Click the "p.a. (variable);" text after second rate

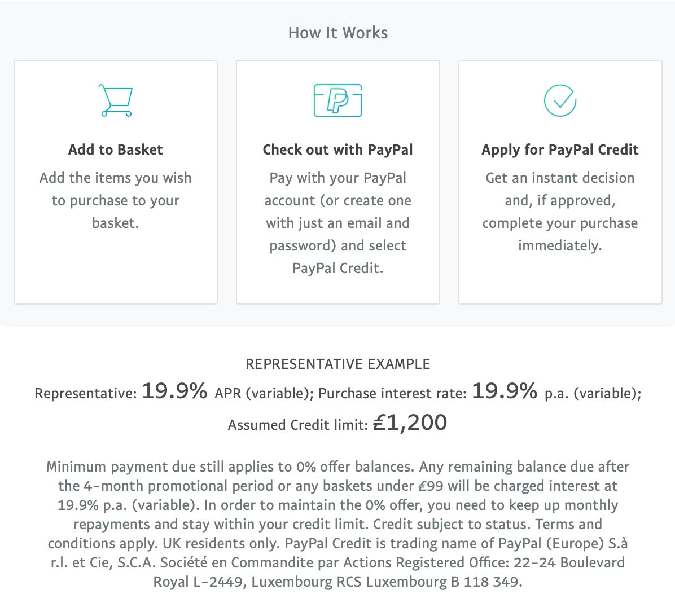pyautogui.click(x=593, y=394)
